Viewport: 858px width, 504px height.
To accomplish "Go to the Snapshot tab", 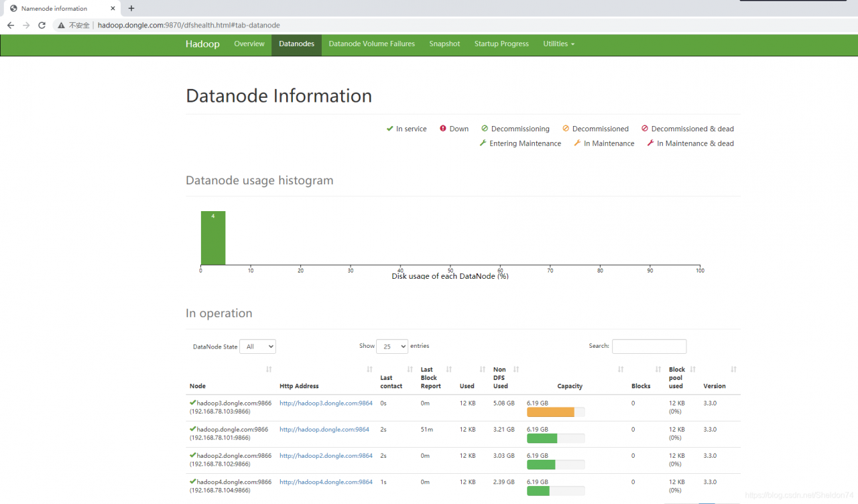I will pos(445,44).
